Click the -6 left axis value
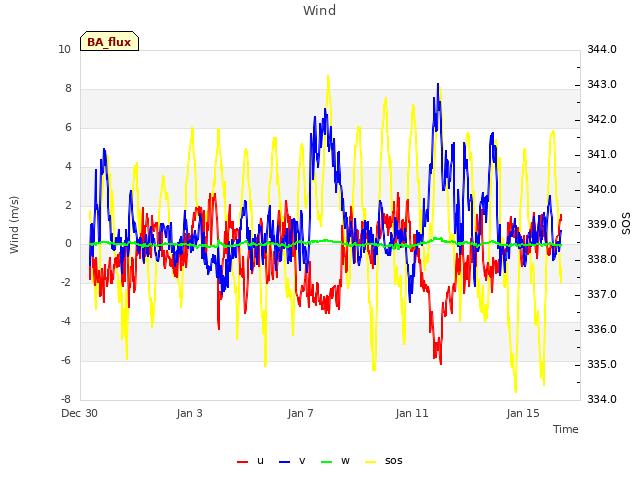 tap(66, 360)
